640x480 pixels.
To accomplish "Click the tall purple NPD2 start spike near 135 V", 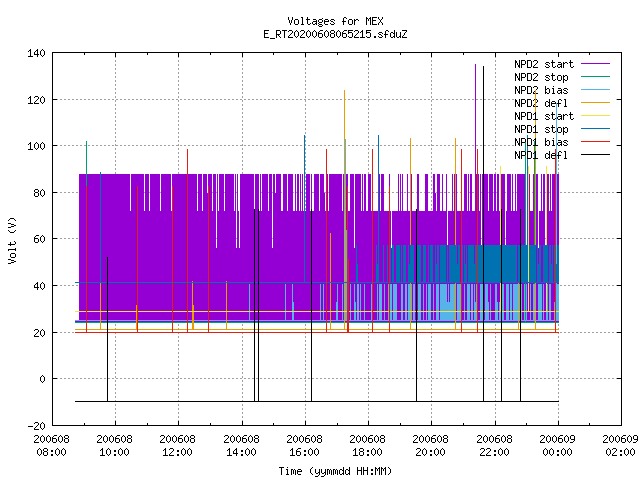I will click(x=476, y=118).
